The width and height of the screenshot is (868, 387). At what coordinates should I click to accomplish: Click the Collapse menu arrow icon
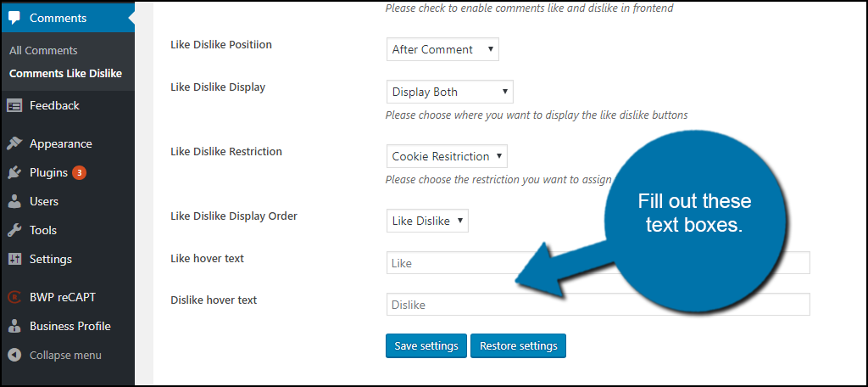click(15, 355)
